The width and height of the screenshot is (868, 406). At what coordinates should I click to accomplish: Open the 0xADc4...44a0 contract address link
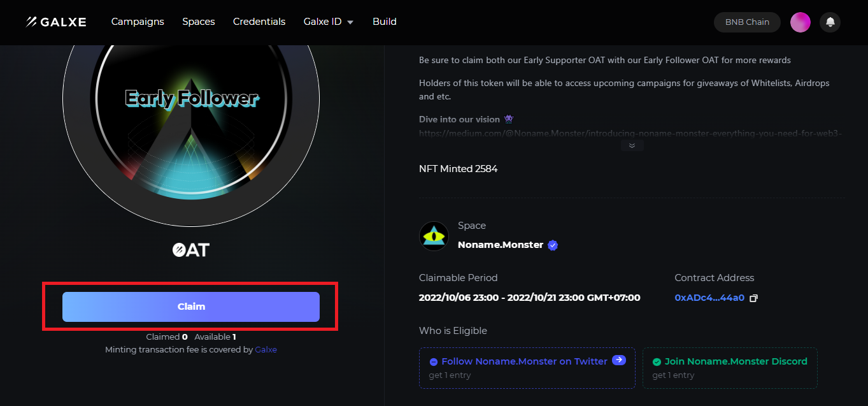(709, 298)
